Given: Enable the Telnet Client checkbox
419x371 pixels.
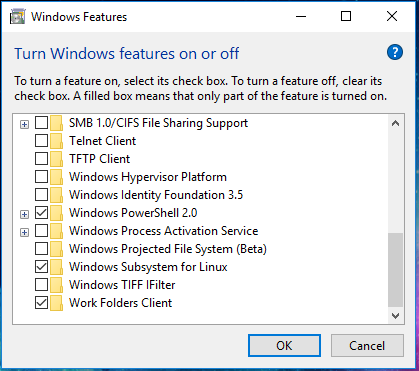Looking at the screenshot, I should click(41, 141).
